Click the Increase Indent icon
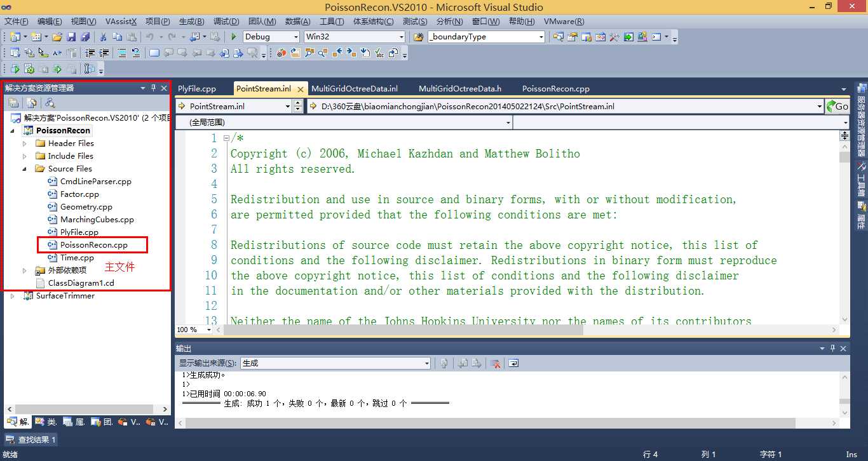 click(104, 53)
